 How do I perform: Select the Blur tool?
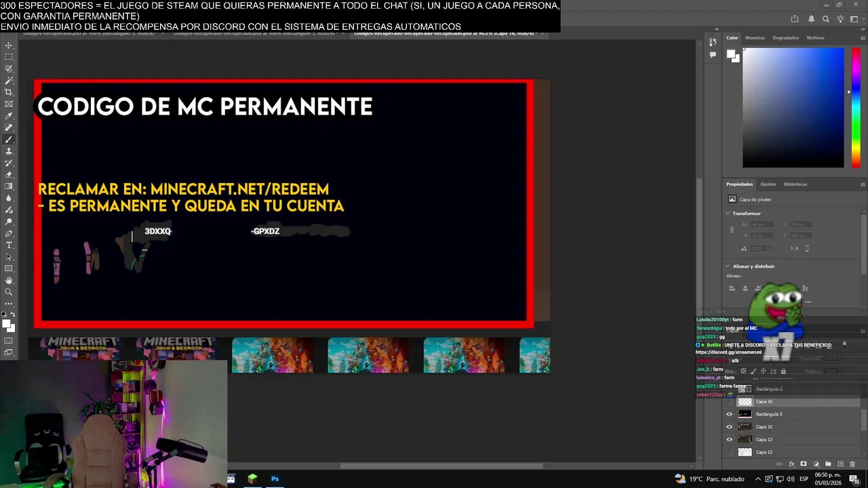click(x=9, y=198)
